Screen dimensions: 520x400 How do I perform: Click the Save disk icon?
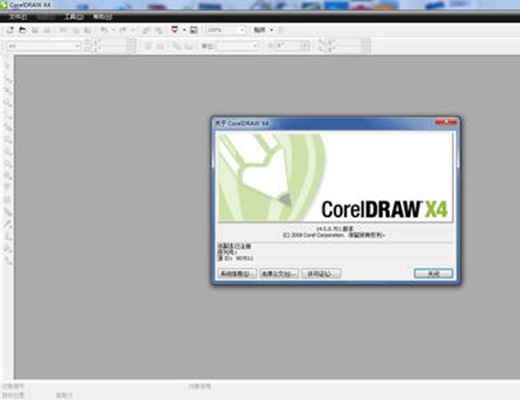coord(35,30)
